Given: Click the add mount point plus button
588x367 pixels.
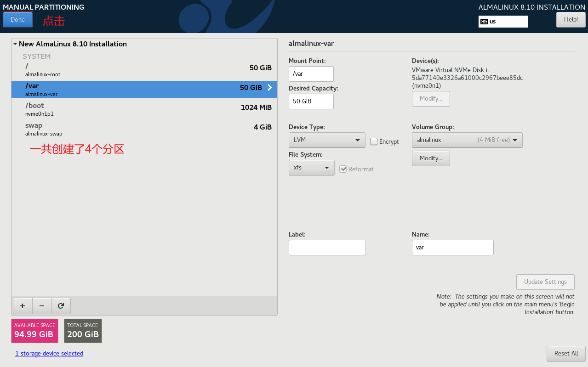Looking at the screenshot, I should [x=23, y=305].
